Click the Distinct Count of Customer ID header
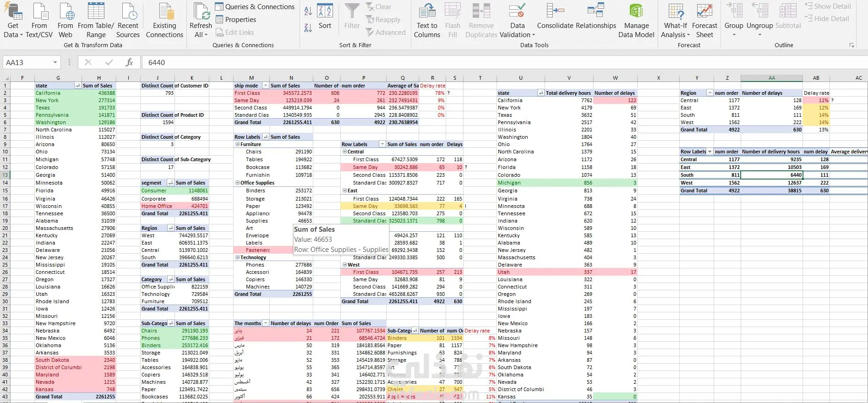 (x=175, y=86)
